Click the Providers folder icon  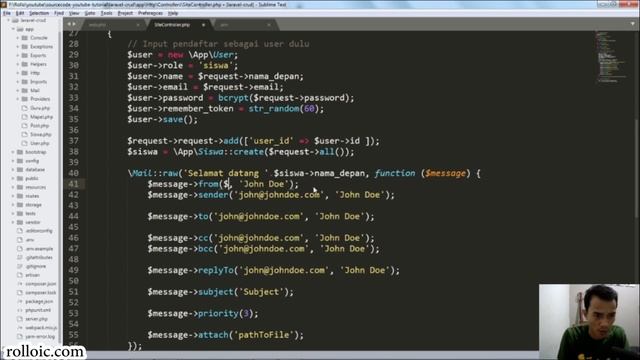24,99
